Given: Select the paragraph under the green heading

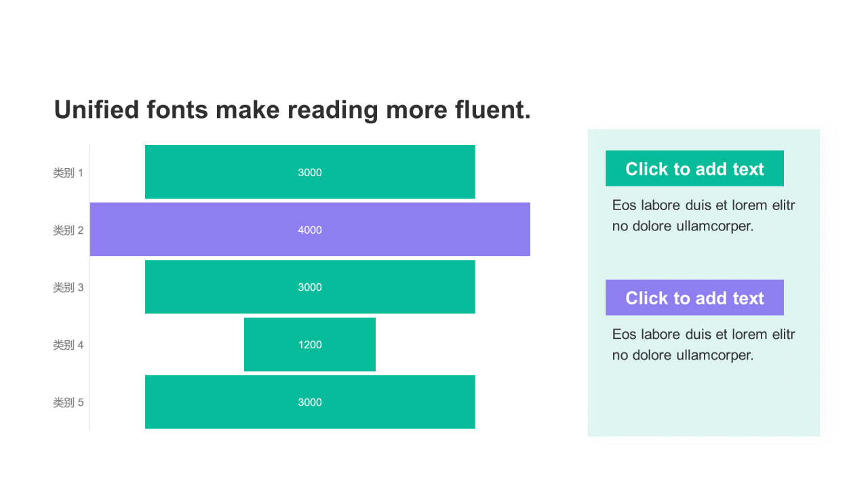Looking at the screenshot, I should click(x=703, y=216).
